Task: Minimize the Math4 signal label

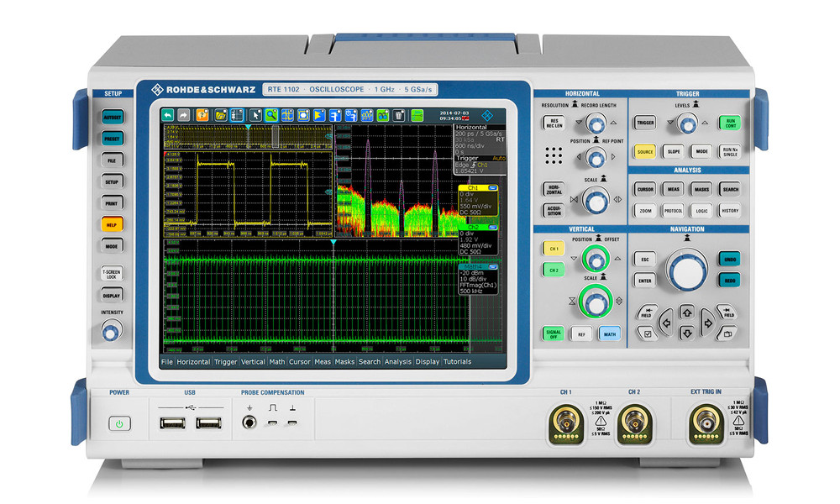Action: (493, 267)
